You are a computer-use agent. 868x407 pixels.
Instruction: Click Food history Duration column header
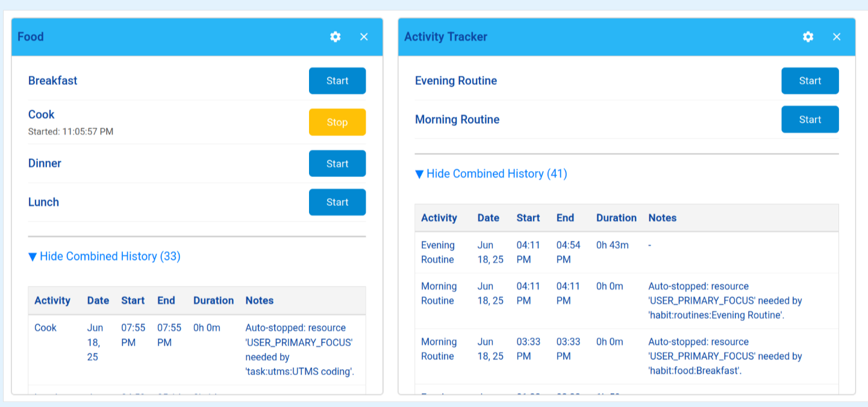(x=213, y=300)
